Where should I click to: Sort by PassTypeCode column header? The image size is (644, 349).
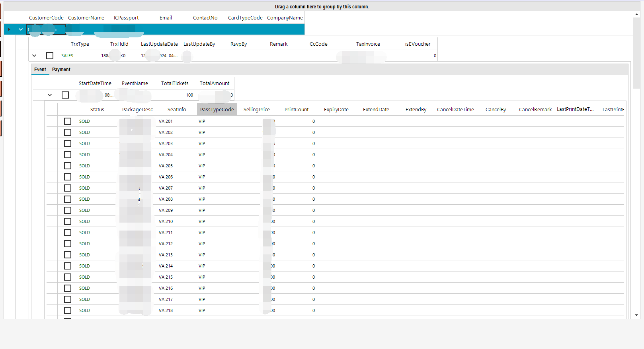[217, 110]
